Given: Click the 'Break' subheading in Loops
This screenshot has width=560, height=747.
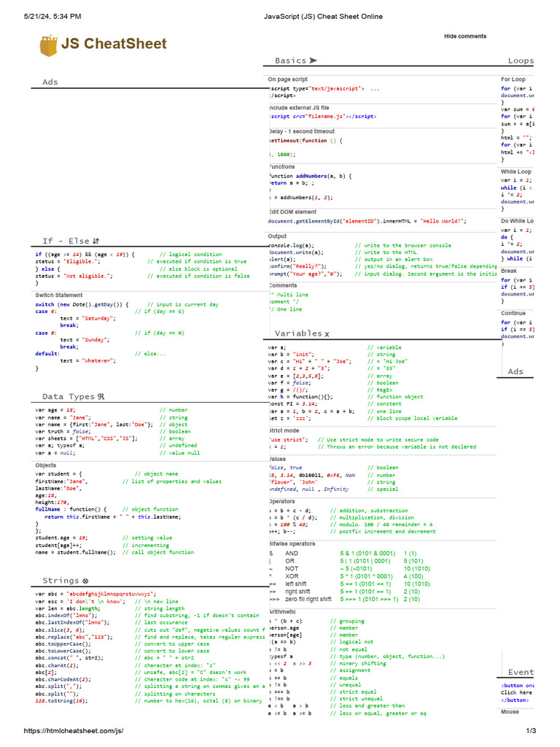Looking at the screenshot, I should pos(508,271).
